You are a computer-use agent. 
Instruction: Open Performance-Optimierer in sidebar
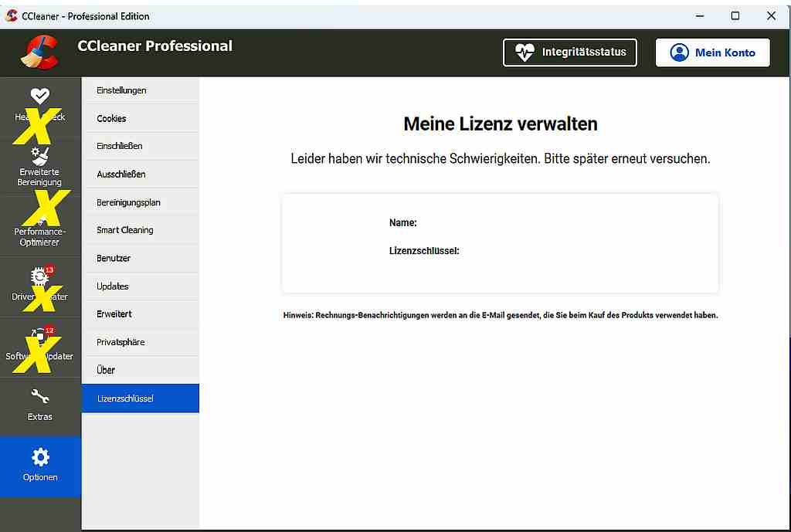40,227
